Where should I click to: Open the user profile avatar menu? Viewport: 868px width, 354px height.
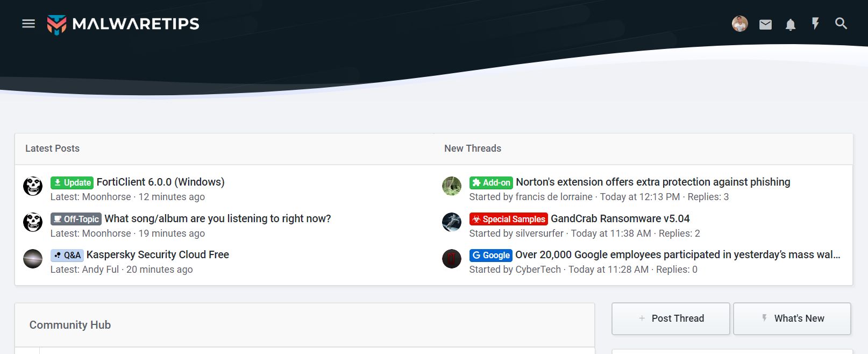(740, 24)
